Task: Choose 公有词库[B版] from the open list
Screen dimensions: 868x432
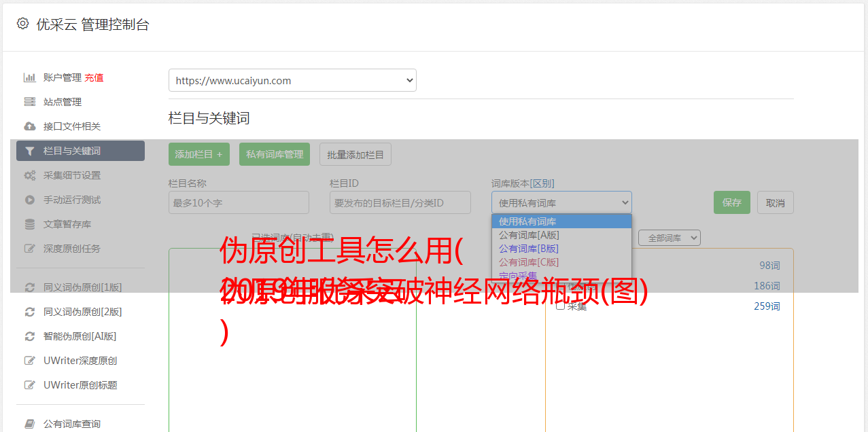Action: pos(561,249)
